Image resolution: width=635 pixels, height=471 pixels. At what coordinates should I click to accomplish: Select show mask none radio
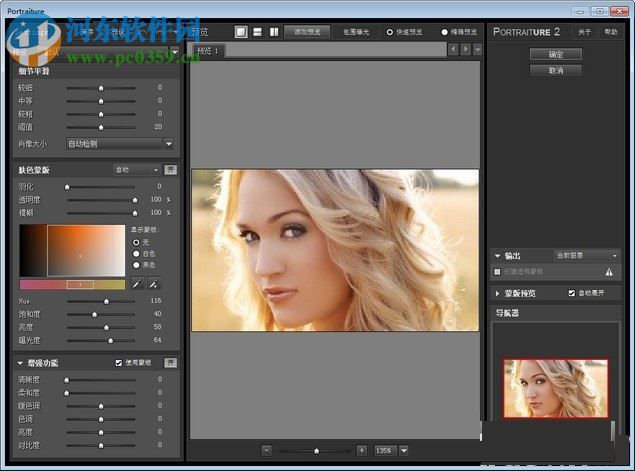136,242
